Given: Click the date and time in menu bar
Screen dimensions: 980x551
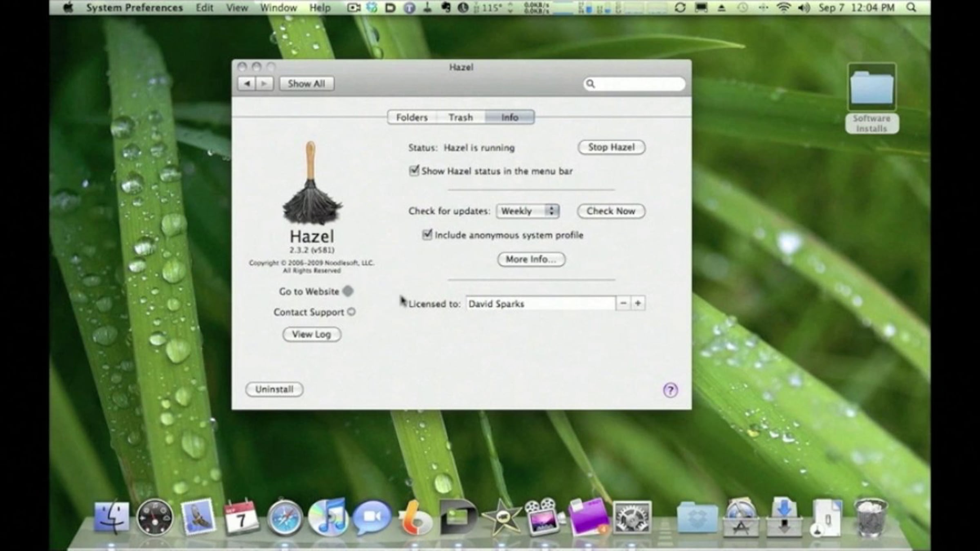Looking at the screenshot, I should (856, 7).
